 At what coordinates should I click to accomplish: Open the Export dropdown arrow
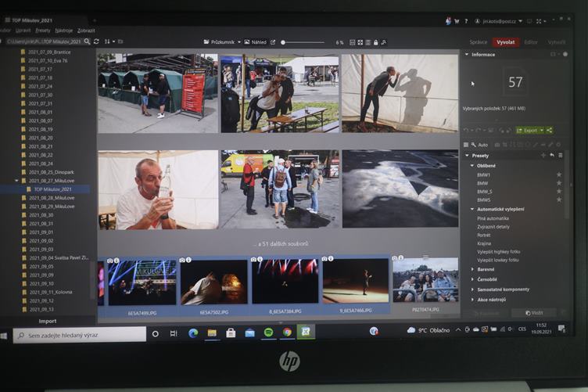(x=542, y=130)
